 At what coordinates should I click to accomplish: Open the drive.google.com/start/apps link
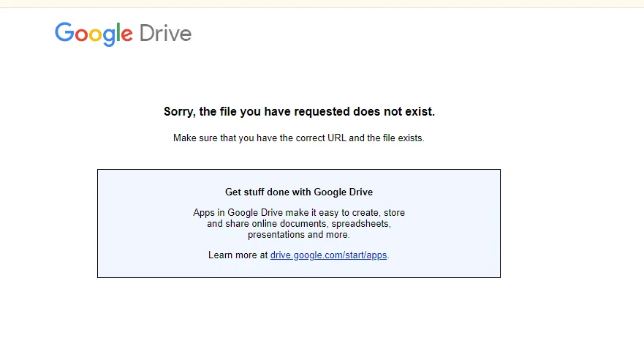point(328,255)
